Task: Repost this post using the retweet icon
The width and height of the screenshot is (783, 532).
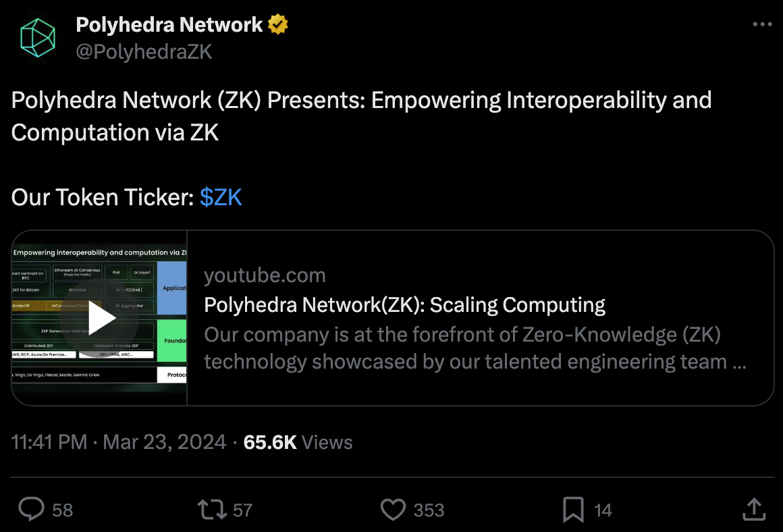Action: pyautogui.click(x=211, y=509)
